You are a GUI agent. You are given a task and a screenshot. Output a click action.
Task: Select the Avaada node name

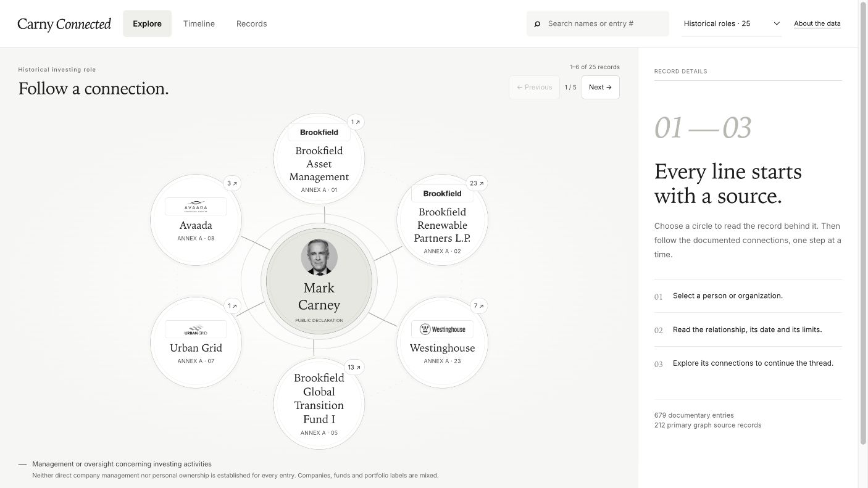tap(196, 225)
